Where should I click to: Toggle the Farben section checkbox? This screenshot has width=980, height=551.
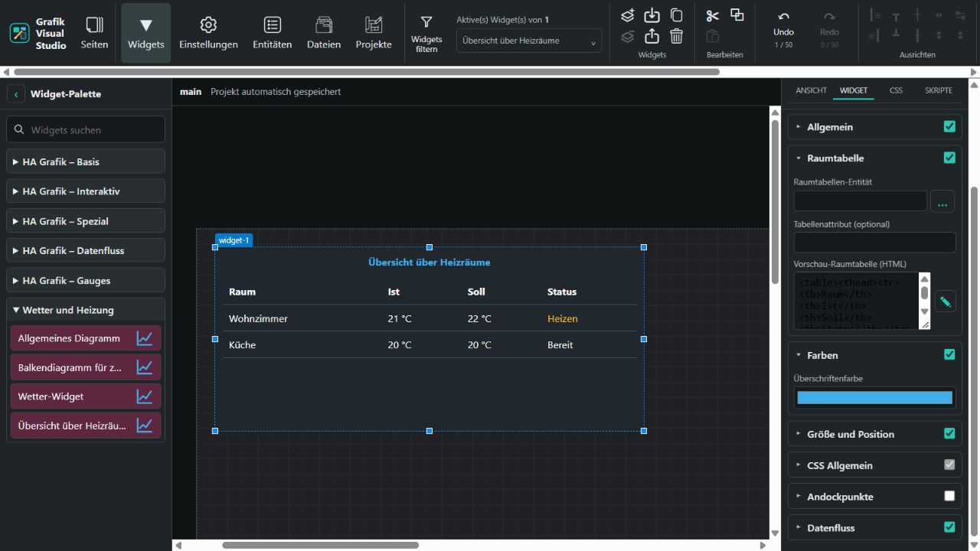tap(949, 354)
